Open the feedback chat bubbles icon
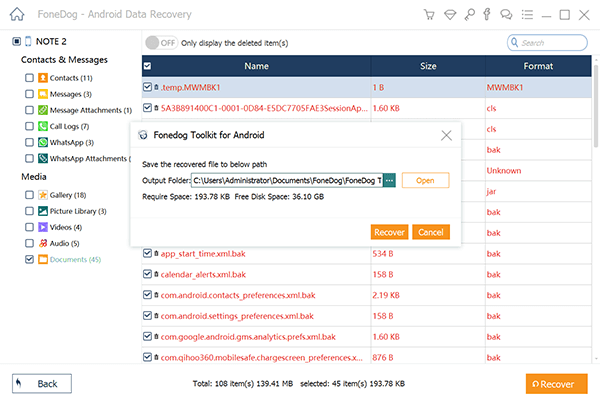Image resolution: width=600 pixels, height=402 pixels. point(506,15)
